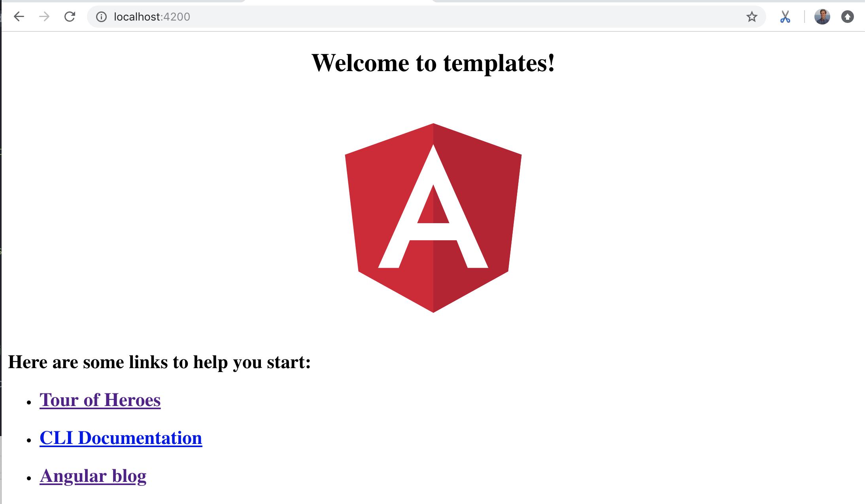Viewport: 865px width, 504px height.
Task: Click the Welcome to templates heading
Action: (x=432, y=63)
